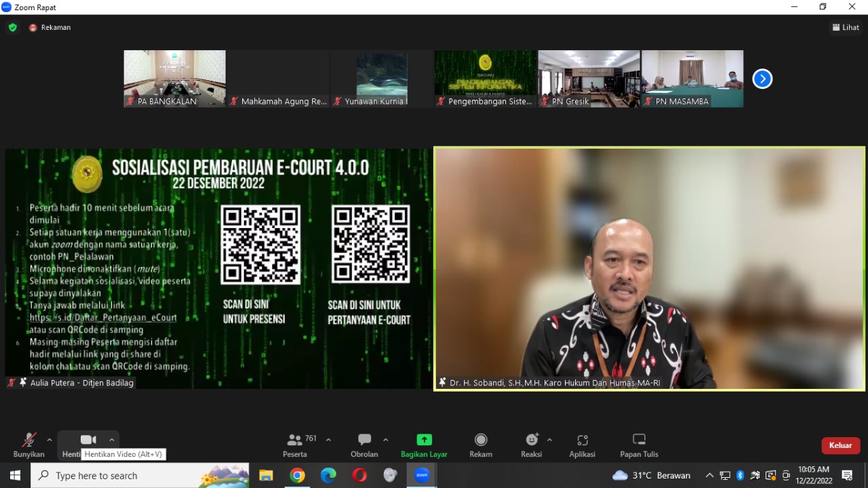
Task: Expand chevron next to Peserta count
Action: click(x=328, y=440)
